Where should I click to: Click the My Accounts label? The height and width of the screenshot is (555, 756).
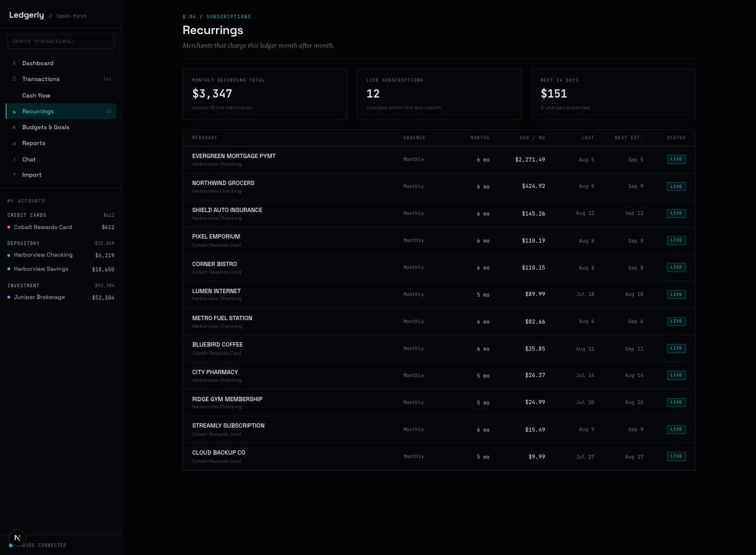(x=26, y=201)
